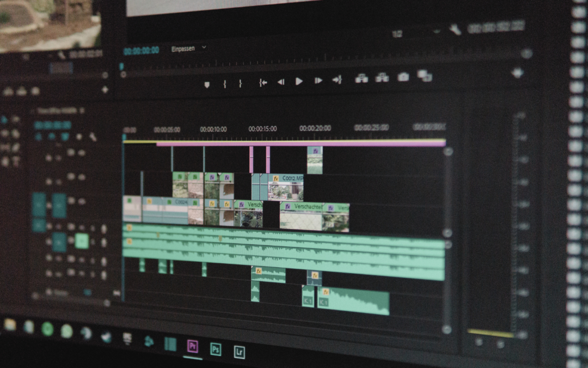The width and height of the screenshot is (588, 368).
Task: Click the Extract button
Action: [x=382, y=77]
